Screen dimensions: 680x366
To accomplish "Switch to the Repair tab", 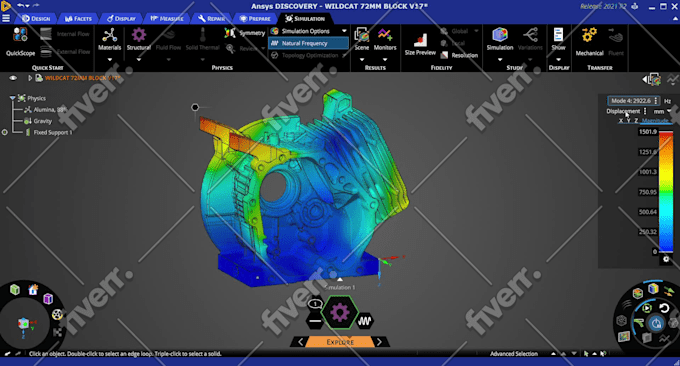I will 212,19.
